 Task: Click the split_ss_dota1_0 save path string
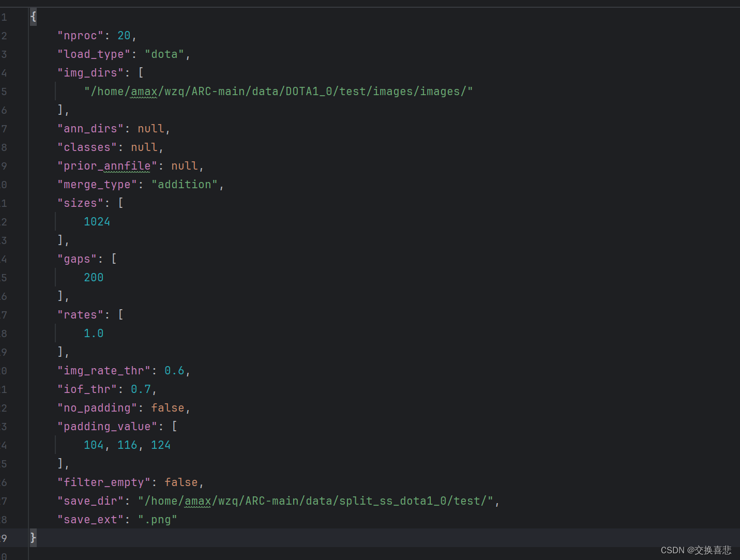point(315,501)
